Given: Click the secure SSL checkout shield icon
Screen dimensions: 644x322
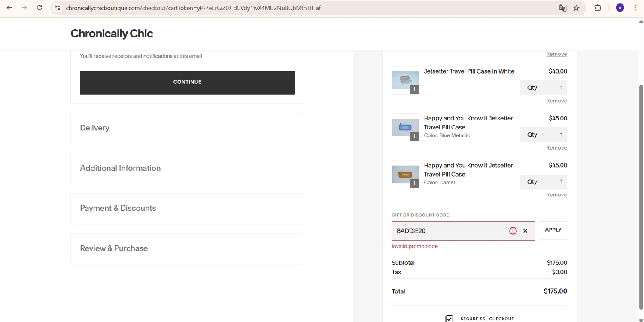Looking at the screenshot, I should pyautogui.click(x=449, y=319).
